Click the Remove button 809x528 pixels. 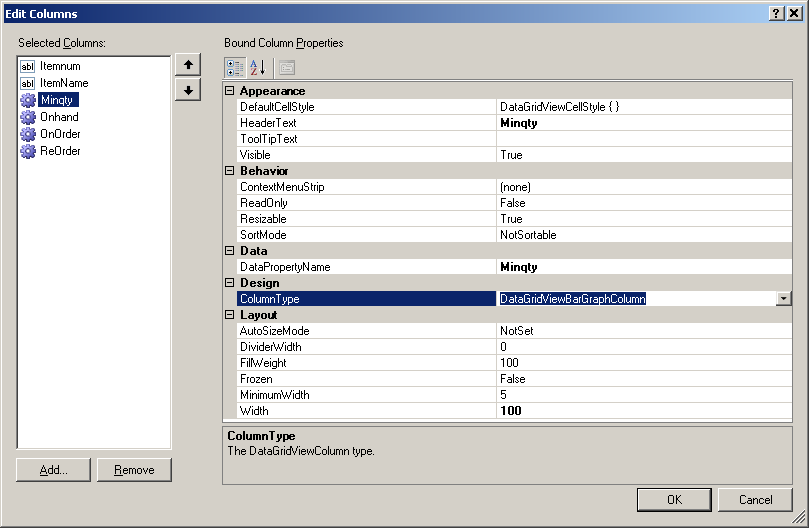click(x=134, y=470)
